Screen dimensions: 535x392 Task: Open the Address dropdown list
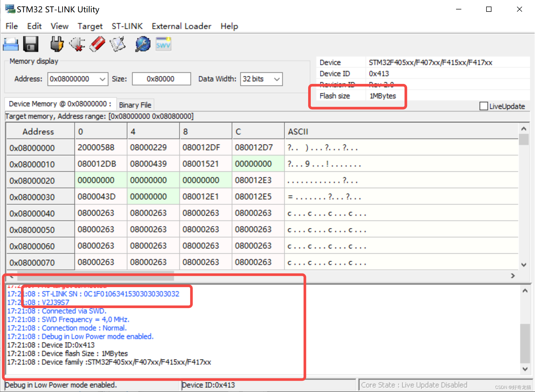point(102,79)
